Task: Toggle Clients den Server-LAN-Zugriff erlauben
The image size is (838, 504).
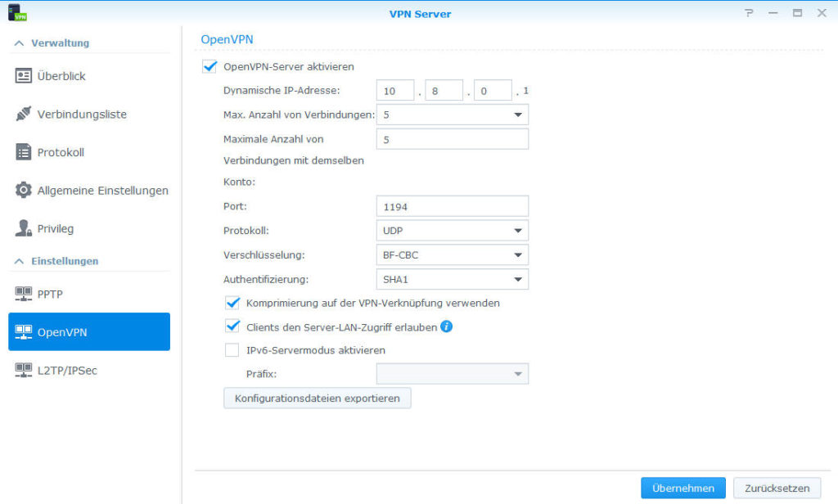Action: point(232,326)
